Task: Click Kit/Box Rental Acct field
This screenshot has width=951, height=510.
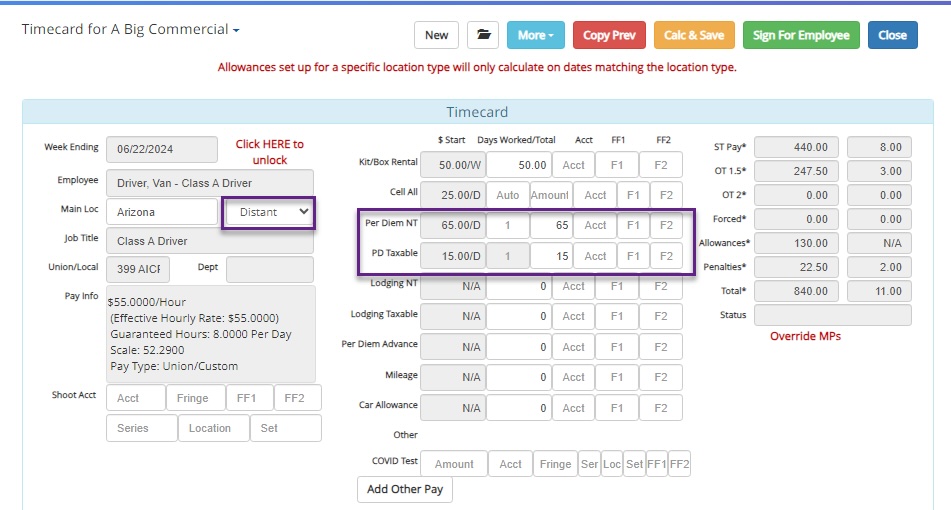Action: [573, 165]
